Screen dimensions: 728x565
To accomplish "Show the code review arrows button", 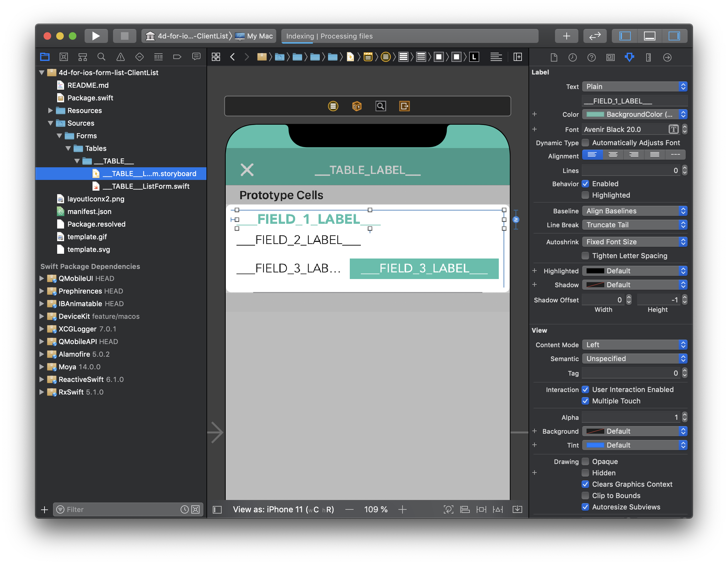I will [x=595, y=36].
